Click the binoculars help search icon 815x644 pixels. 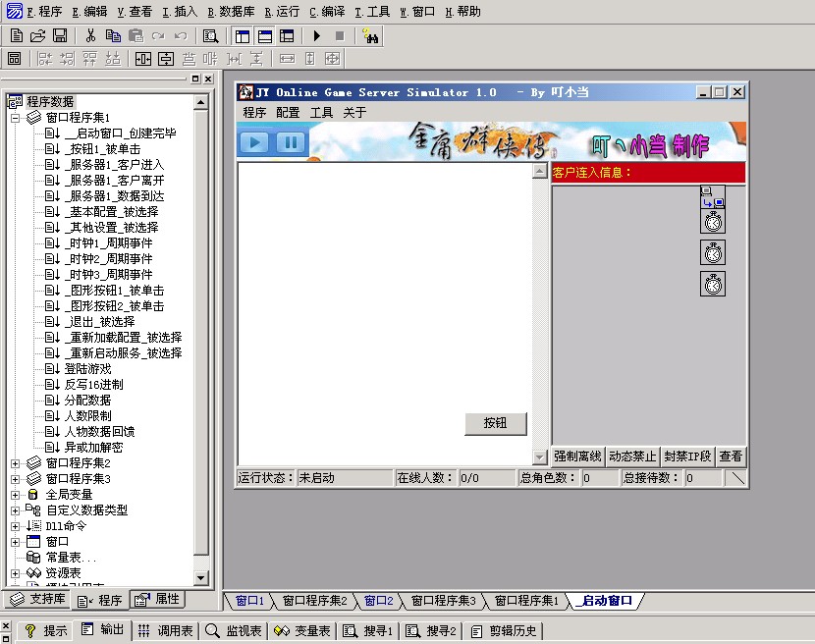(x=370, y=36)
